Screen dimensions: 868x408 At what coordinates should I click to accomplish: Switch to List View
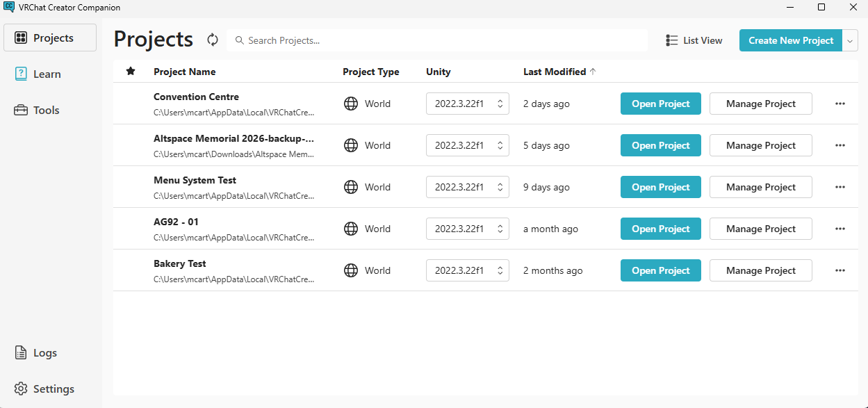(694, 40)
